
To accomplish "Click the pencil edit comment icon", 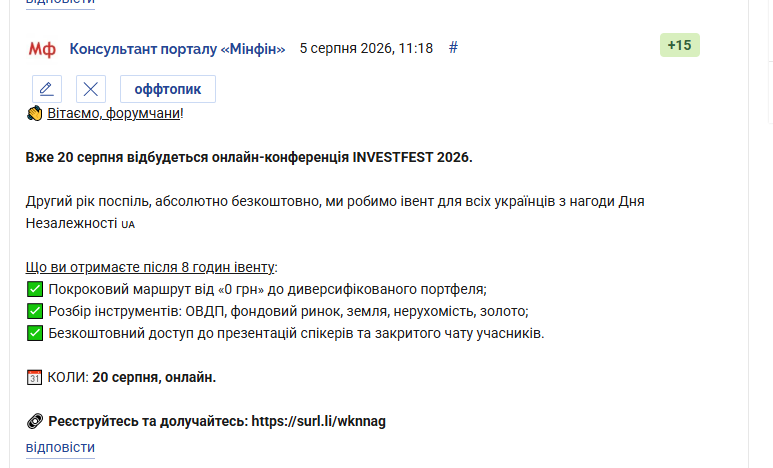I will coord(47,89).
